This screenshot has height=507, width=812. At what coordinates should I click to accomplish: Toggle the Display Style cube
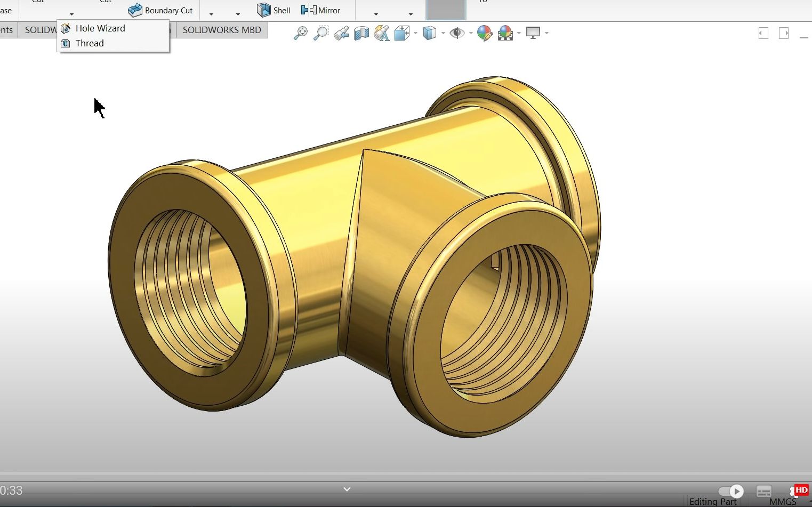(429, 33)
